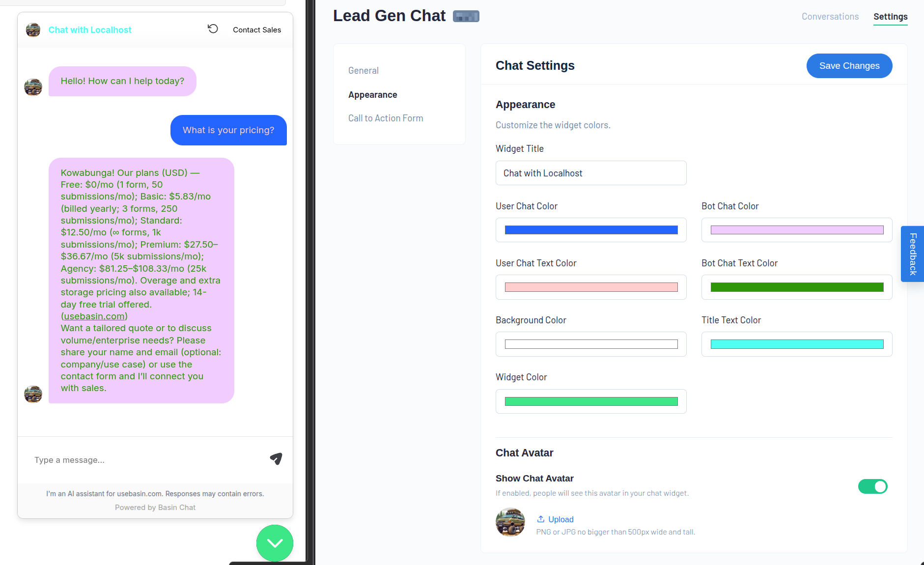The width and height of the screenshot is (924, 565).
Task: Click the Save Changes button
Action: click(849, 66)
